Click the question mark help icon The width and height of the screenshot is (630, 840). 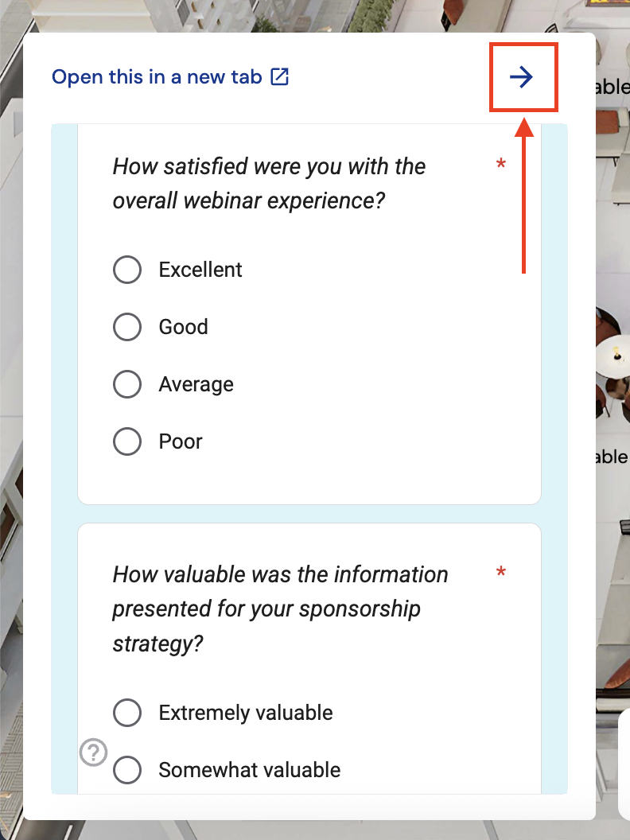coord(94,752)
